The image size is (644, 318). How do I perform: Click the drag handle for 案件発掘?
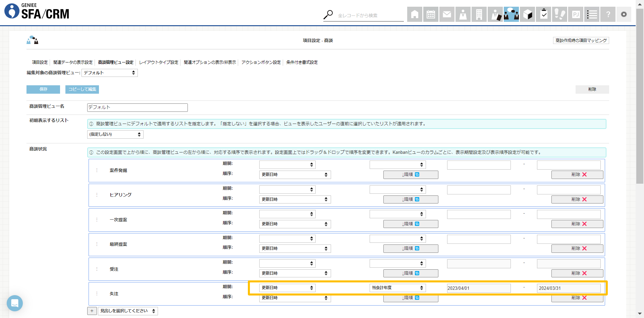97,170
